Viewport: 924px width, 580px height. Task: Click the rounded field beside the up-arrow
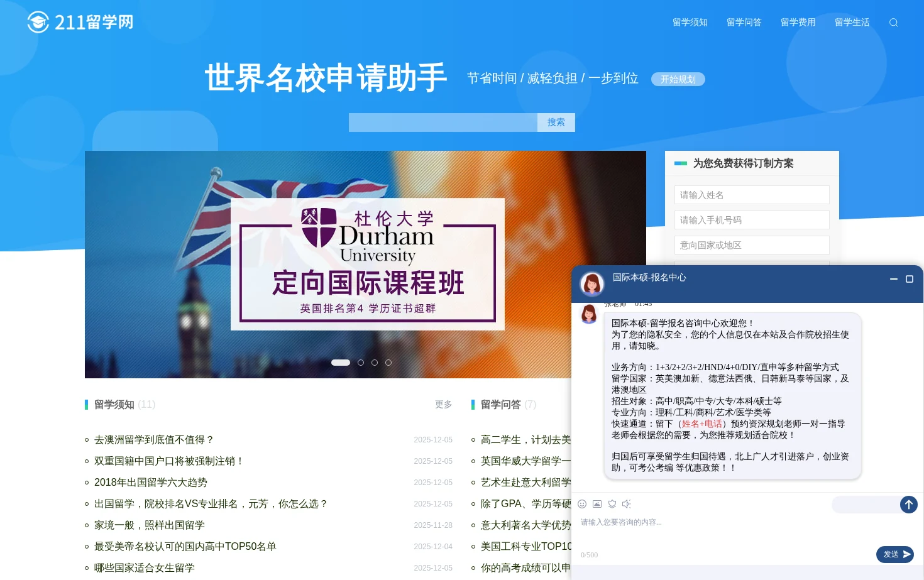click(866, 505)
